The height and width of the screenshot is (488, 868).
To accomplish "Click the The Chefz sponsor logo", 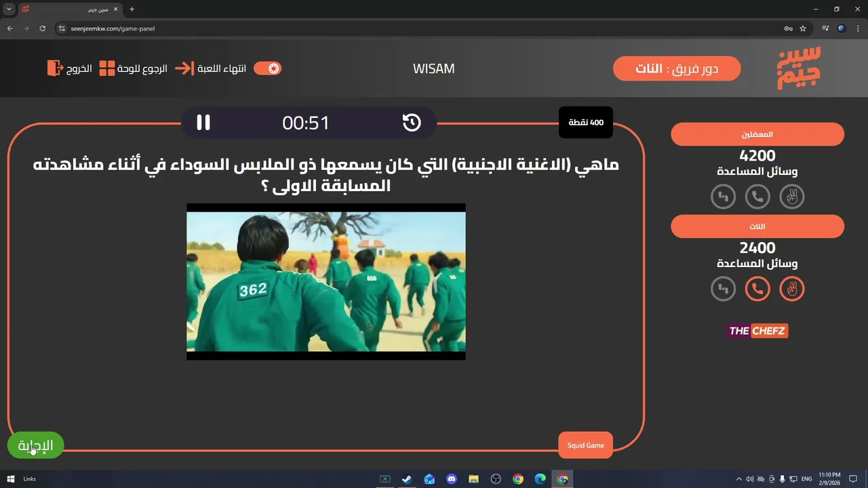I will point(757,331).
